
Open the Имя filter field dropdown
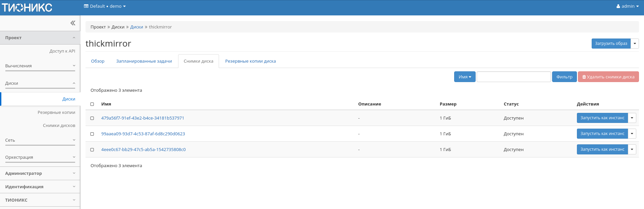465,77
